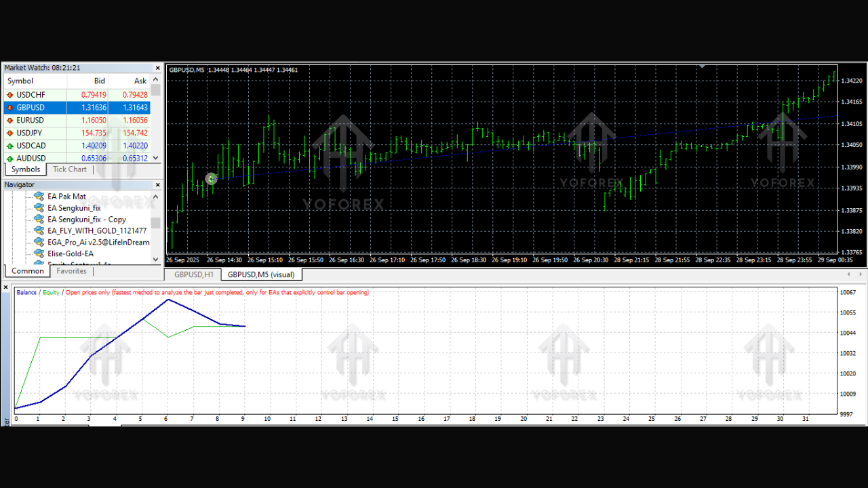Image resolution: width=868 pixels, height=488 pixels.
Task: Switch to the GBPUSD,H1 chart tab
Action: [x=193, y=274]
